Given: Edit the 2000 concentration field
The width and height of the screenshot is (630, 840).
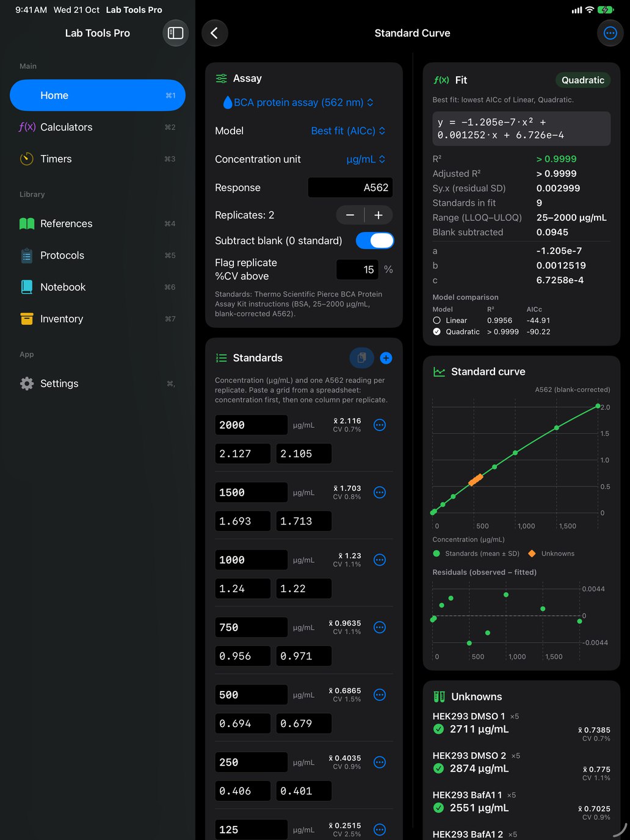Looking at the screenshot, I should pyautogui.click(x=251, y=425).
